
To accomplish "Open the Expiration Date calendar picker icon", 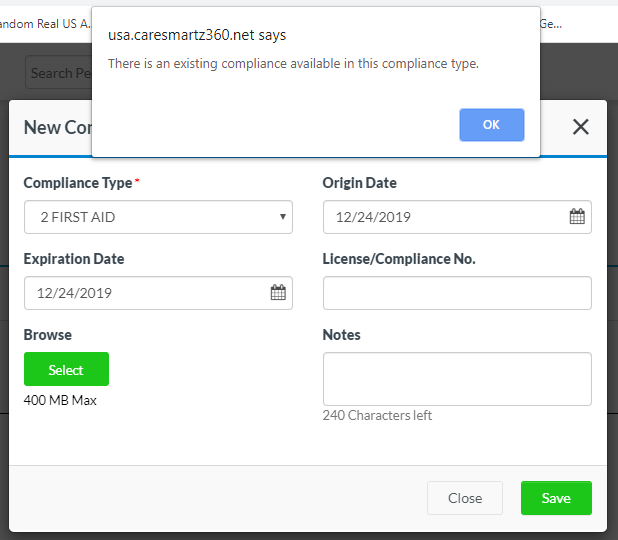I will pyautogui.click(x=278, y=293).
